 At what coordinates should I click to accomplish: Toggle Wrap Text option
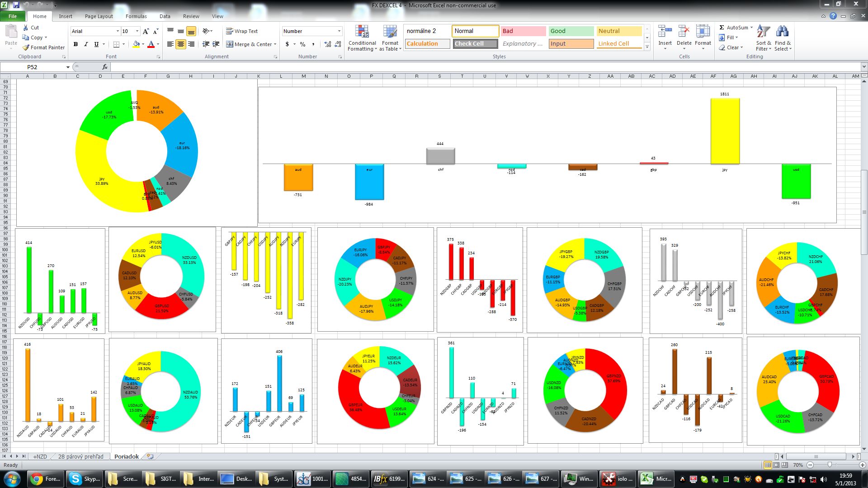tap(242, 31)
